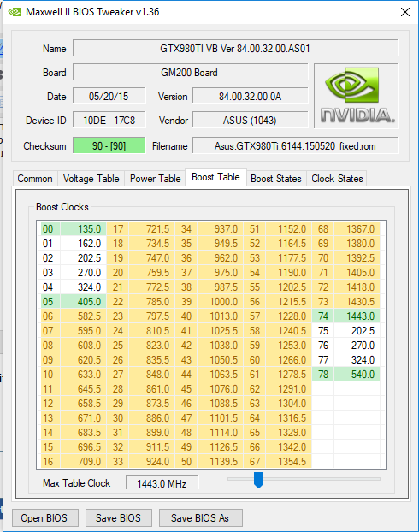Select boost clock cell 1367.0
Screen dimensions: 419x532
tap(357, 229)
